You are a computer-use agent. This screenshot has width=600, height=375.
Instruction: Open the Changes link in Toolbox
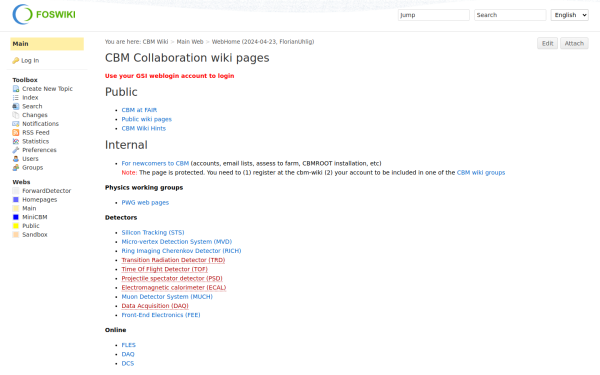pos(35,115)
